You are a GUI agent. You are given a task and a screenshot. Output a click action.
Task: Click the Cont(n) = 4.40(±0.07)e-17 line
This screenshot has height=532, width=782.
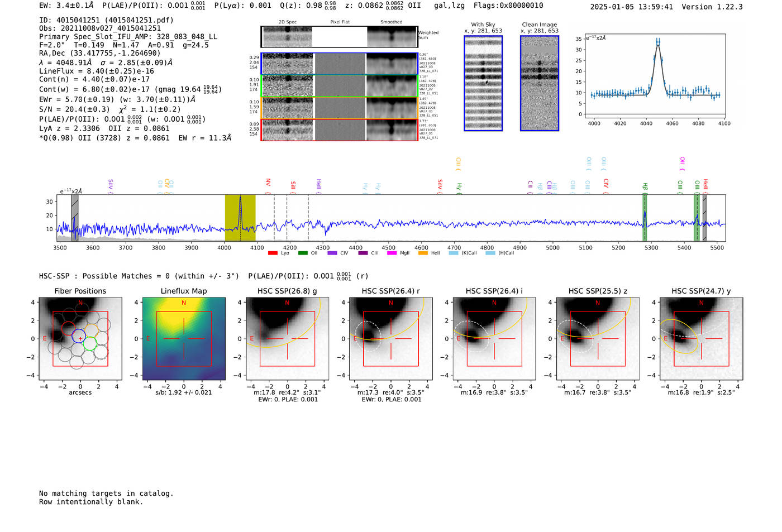point(94,79)
